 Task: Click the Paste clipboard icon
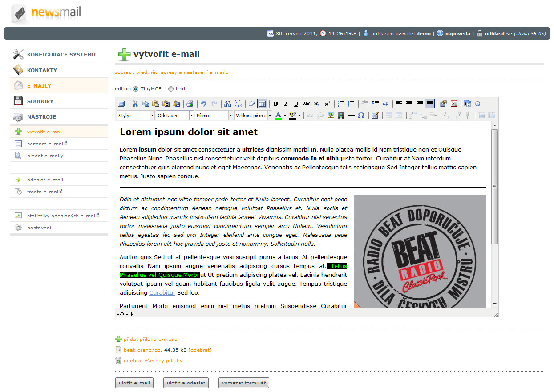coord(156,104)
